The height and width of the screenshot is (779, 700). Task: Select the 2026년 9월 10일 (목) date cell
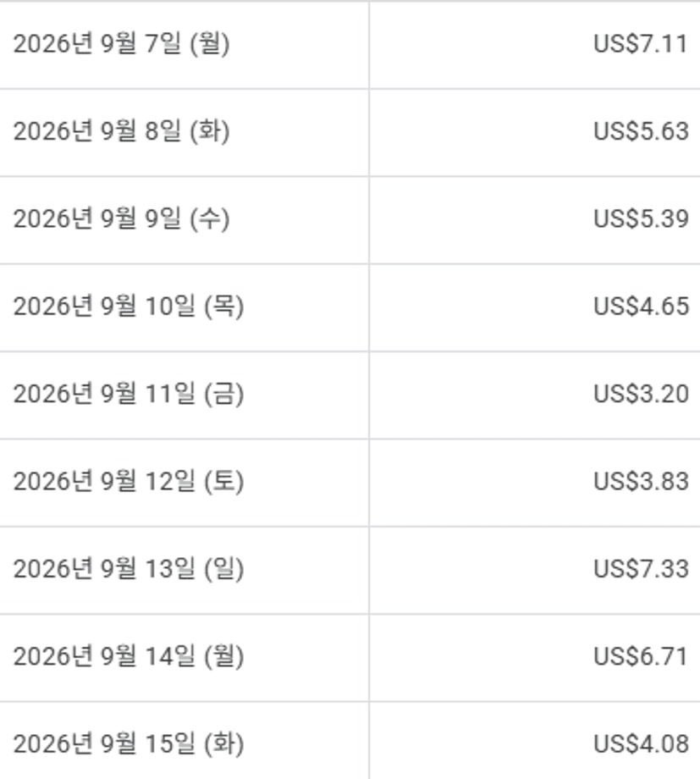click(184, 307)
